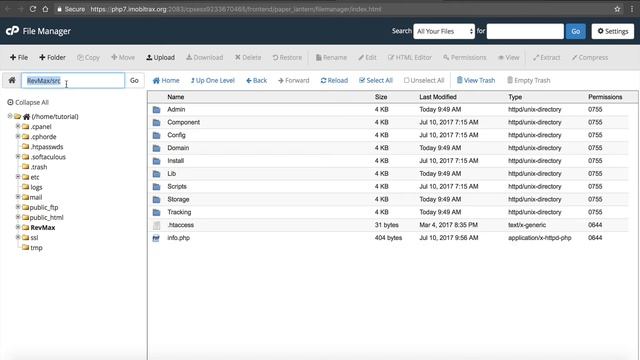The image size is (640, 360).
Task: Open View Trash
Action: [x=476, y=80]
